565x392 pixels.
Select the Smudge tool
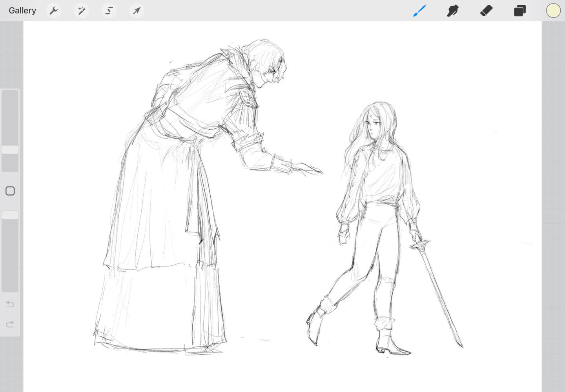(453, 11)
